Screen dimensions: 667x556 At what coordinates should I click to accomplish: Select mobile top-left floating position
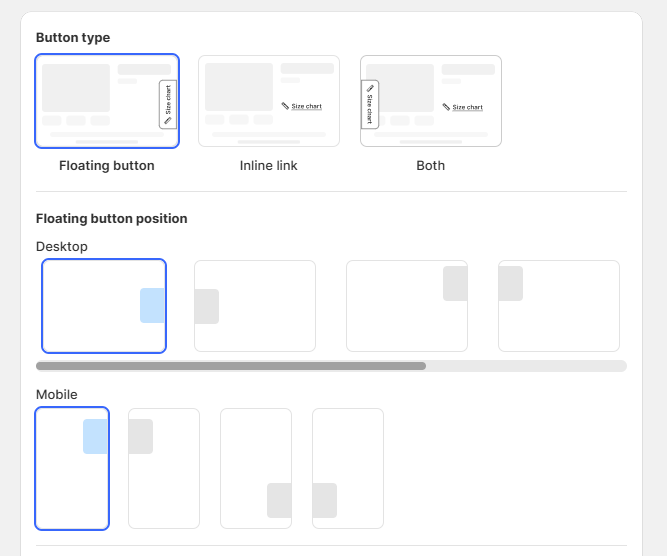tap(164, 468)
